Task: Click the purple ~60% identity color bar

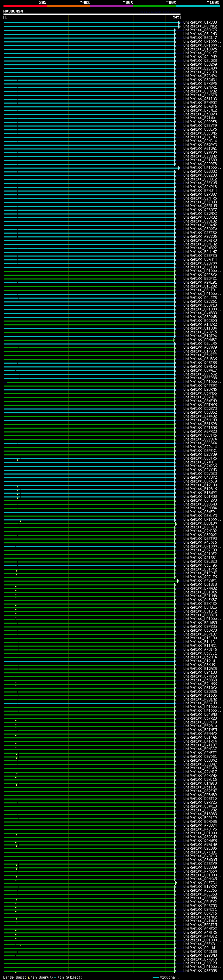Action: point(111,6)
